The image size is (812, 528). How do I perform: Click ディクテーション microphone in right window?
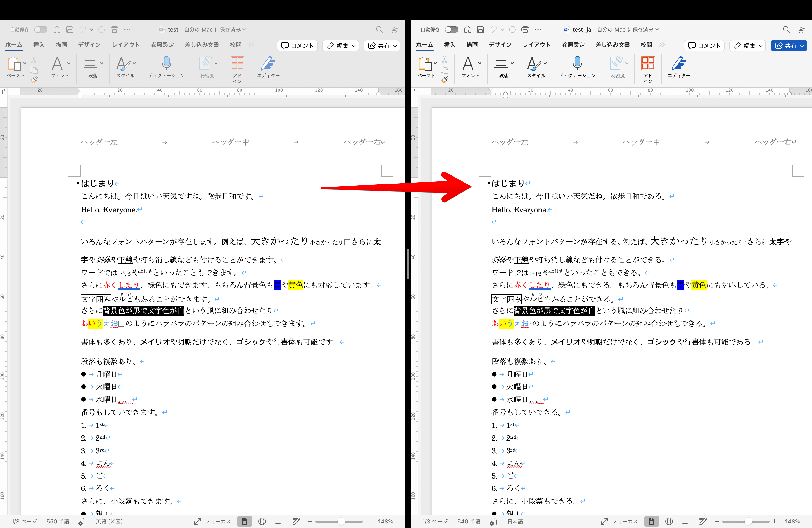point(577,63)
